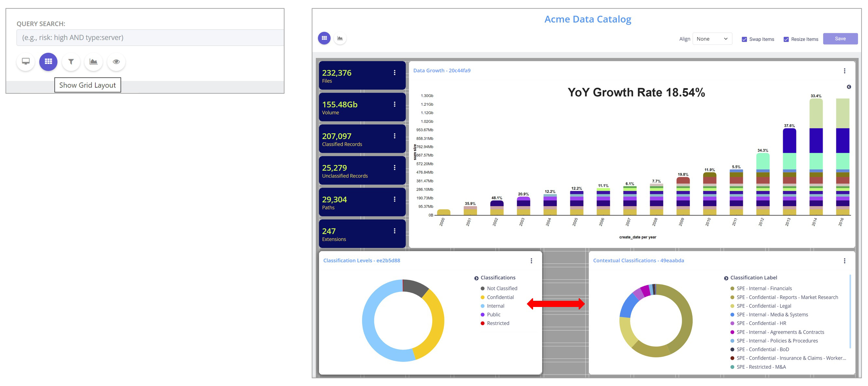
Task: Click the 2013 bar in Data Growth chart
Action: point(789,172)
